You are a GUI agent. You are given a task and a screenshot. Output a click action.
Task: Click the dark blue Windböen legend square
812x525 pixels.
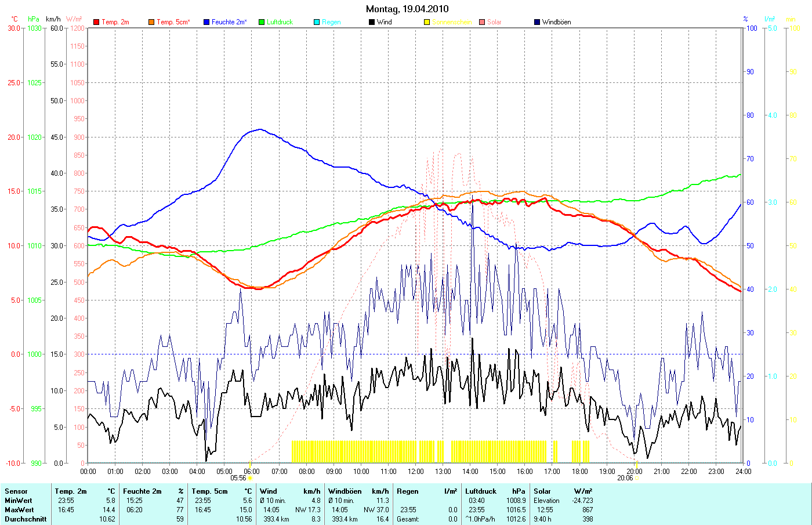537,22
